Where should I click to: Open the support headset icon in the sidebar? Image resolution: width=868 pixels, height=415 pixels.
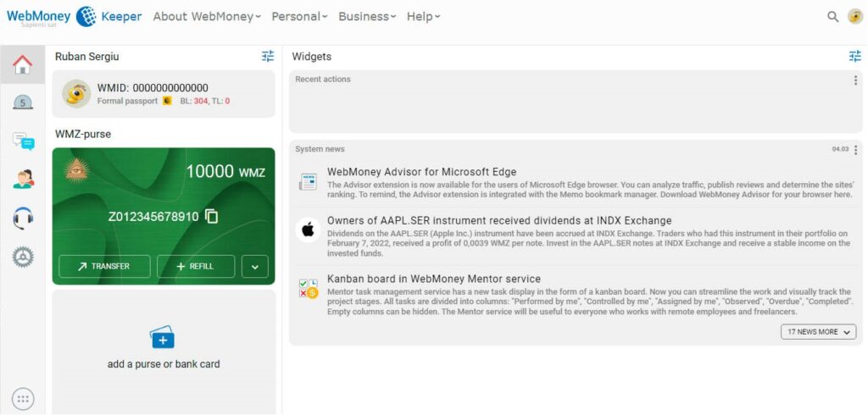pos(23,218)
